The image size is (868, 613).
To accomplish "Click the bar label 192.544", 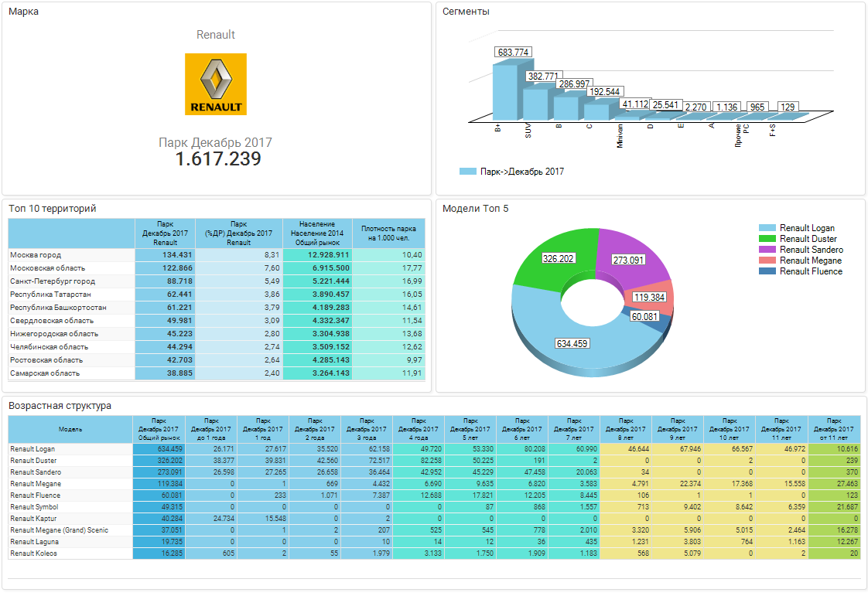I will 604,92.
